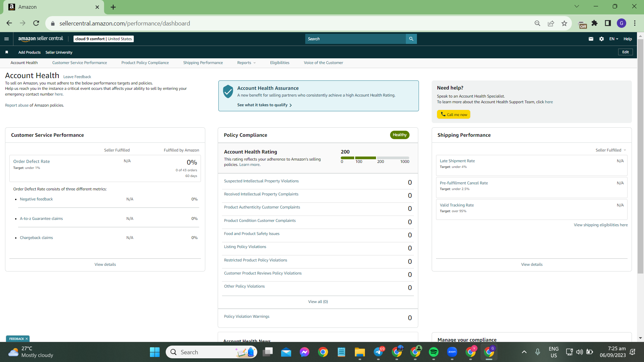Open Negative feedback link
644x362 pixels.
(x=36, y=199)
